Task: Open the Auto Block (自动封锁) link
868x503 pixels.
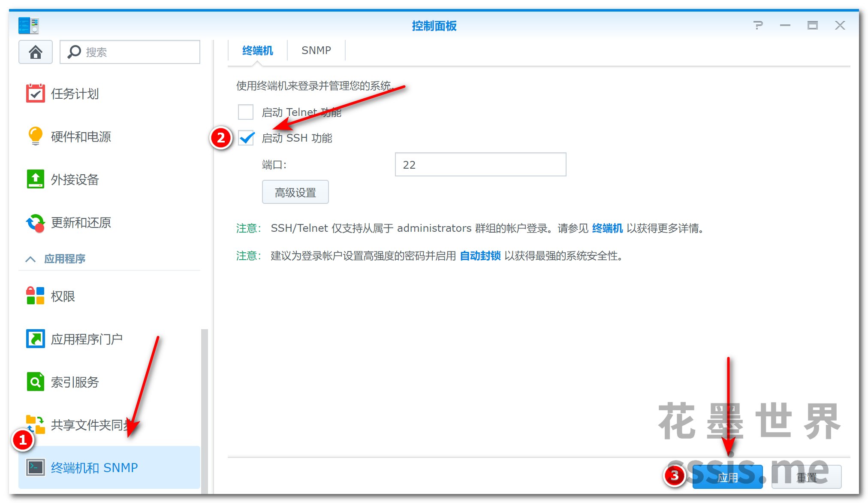Action: coord(480,256)
